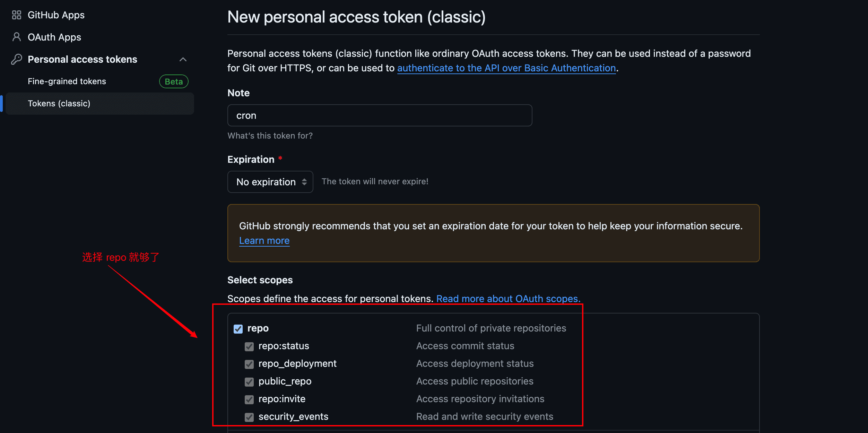The width and height of the screenshot is (868, 433).
Task: Collapse the Personal access tokens section
Action: point(183,60)
